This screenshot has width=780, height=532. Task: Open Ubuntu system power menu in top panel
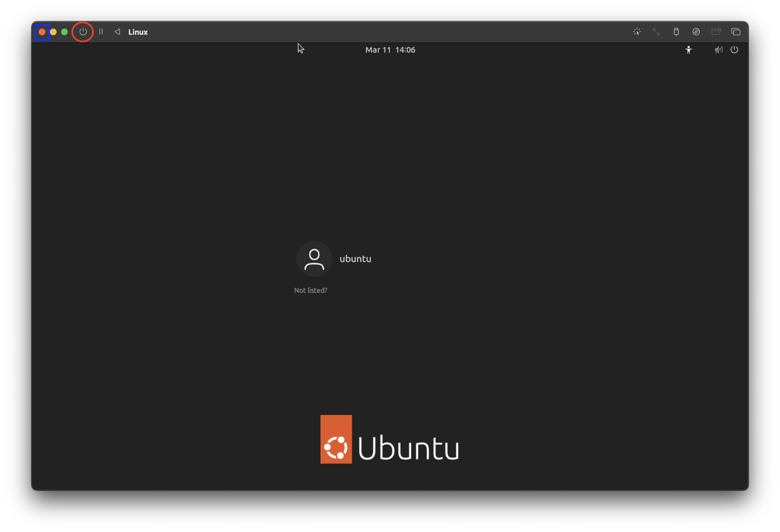point(734,50)
